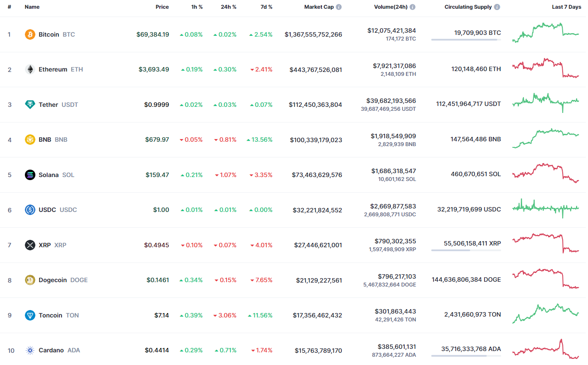This screenshot has height=365, width=588.
Task: Click the Circulating Supply info icon
Action: (497, 7)
